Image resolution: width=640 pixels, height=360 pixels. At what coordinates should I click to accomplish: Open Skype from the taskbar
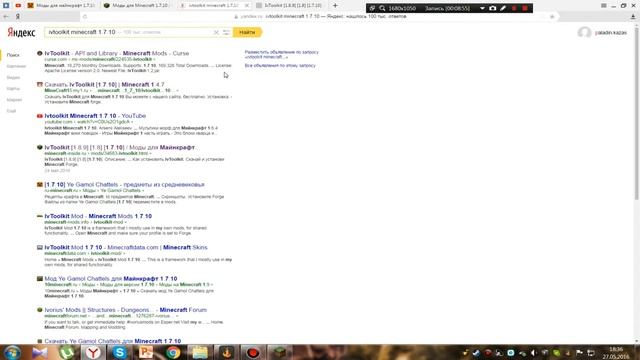pyautogui.click(x=120, y=352)
